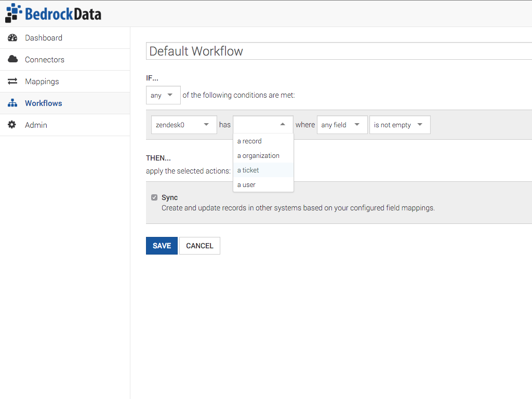Click the Bedrock Data logo icon
Screen dimensions: 532x399
pos(14,13)
